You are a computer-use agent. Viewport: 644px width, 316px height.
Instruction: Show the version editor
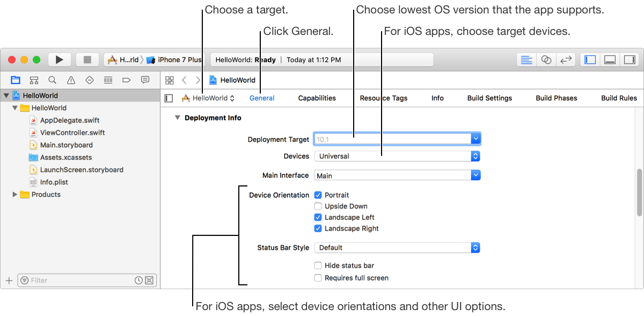(x=566, y=60)
